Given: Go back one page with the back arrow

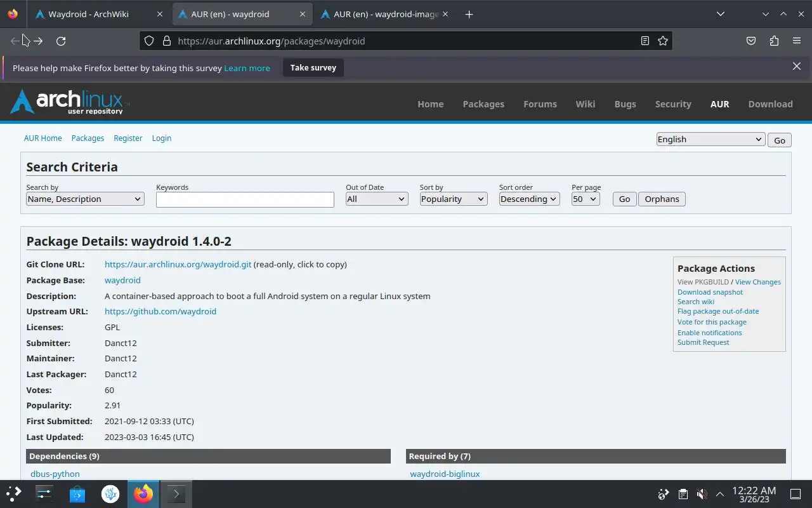Looking at the screenshot, I should point(16,41).
